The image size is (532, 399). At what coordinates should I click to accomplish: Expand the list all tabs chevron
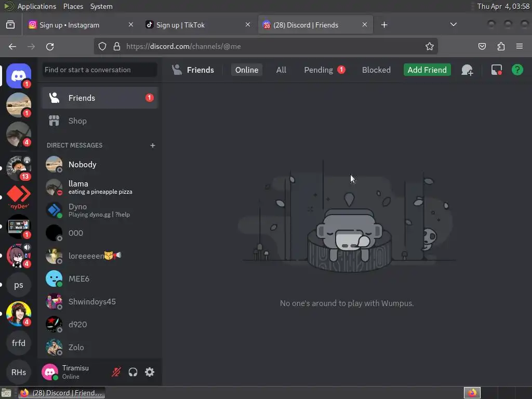[453, 25]
